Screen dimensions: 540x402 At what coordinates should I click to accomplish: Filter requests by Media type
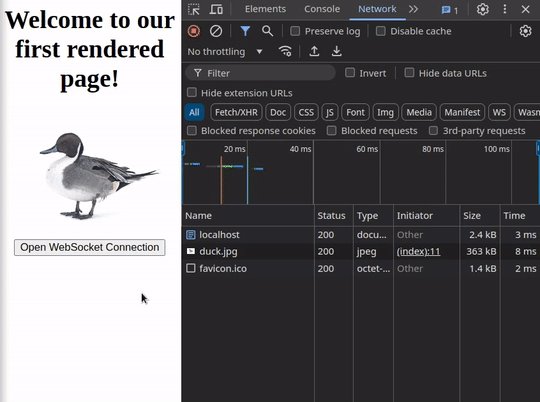pos(419,112)
